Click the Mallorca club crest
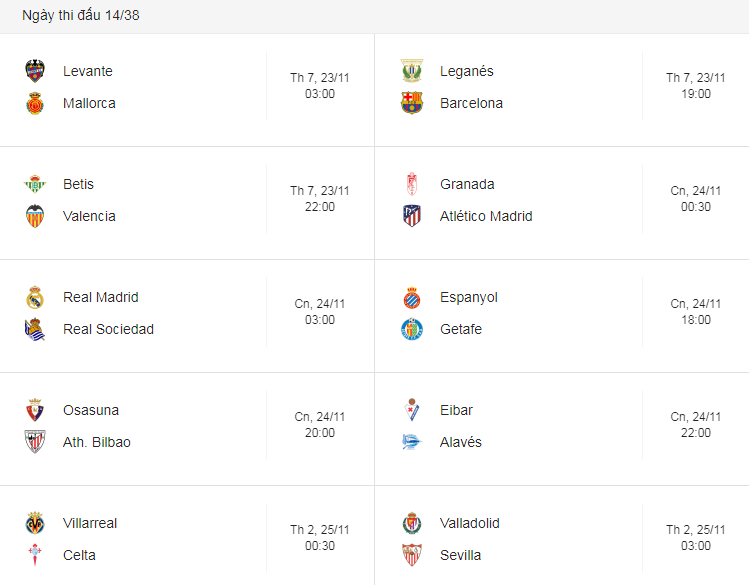 point(35,103)
